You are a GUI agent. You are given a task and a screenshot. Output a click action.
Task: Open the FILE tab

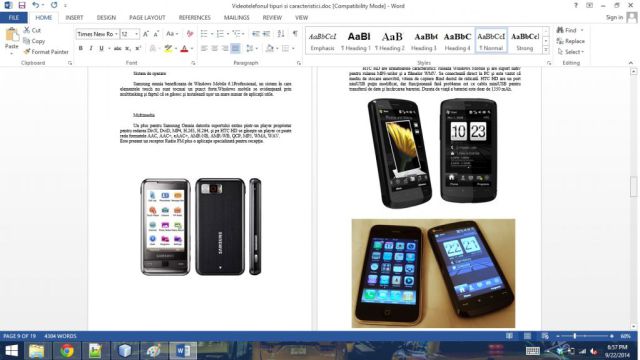(x=14, y=18)
